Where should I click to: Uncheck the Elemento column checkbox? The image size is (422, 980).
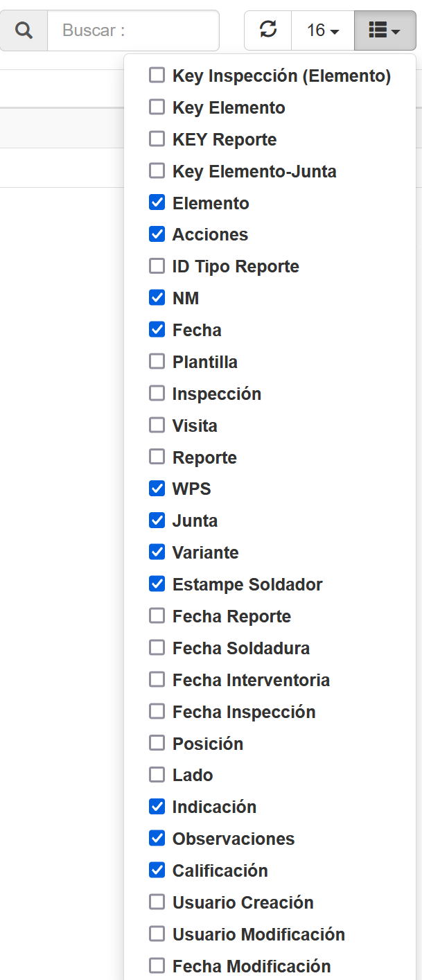(157, 203)
